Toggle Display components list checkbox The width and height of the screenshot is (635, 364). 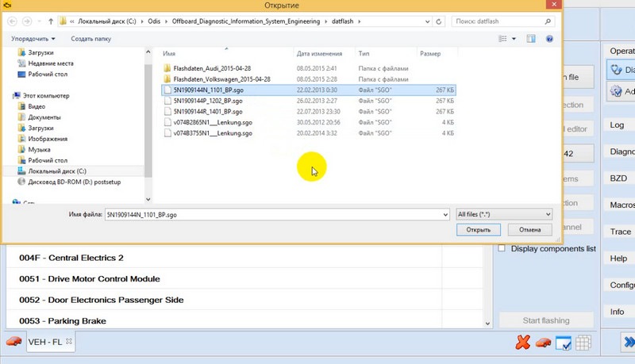click(x=502, y=248)
